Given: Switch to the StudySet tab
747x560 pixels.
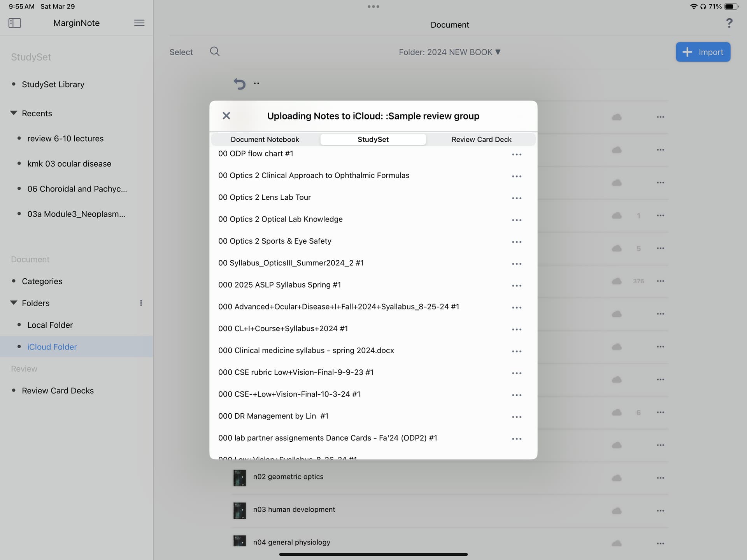Looking at the screenshot, I should [x=373, y=139].
